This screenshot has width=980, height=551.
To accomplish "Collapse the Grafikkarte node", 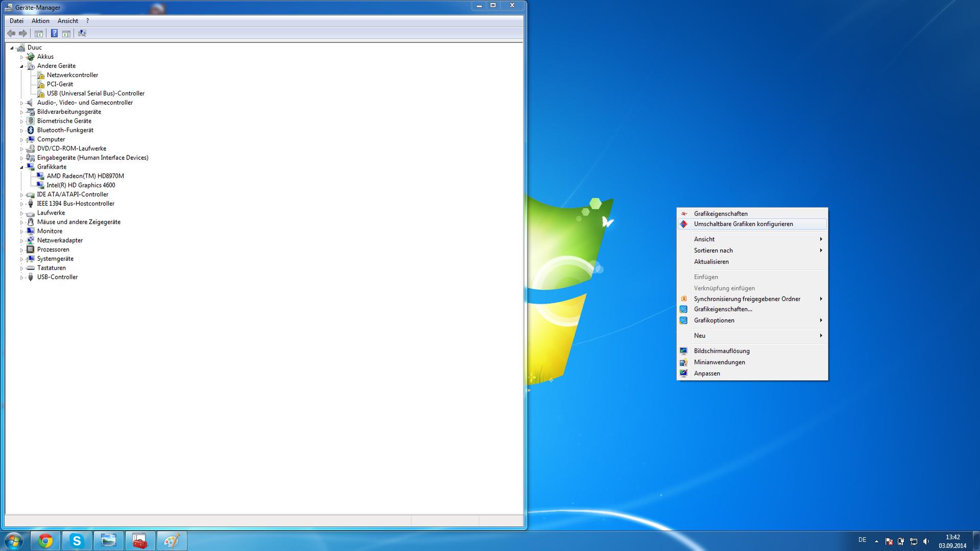I will point(21,167).
